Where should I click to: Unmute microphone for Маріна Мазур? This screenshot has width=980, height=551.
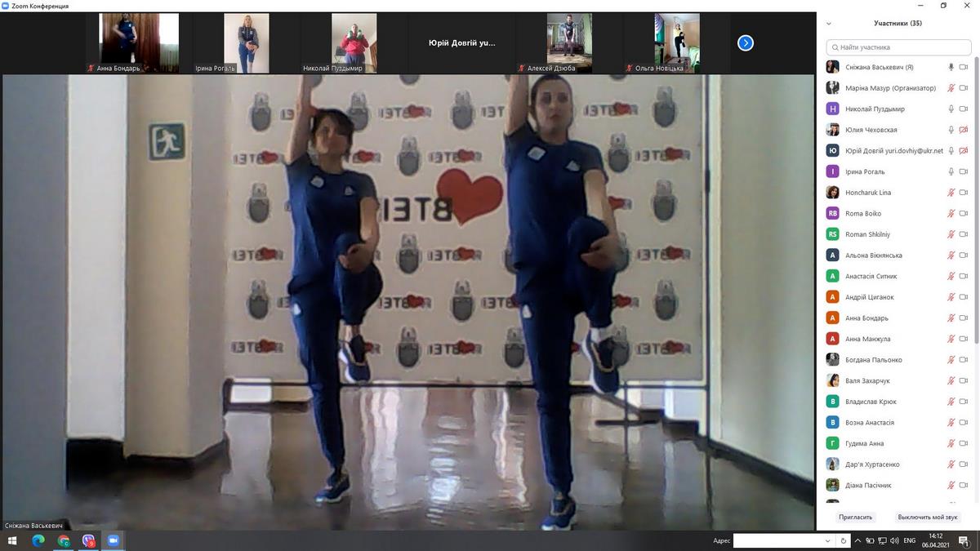pos(951,88)
